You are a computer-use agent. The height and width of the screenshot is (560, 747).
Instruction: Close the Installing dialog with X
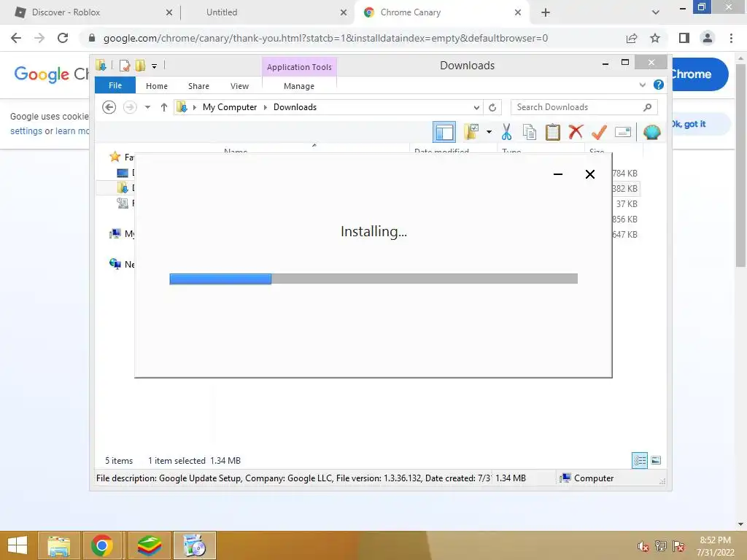coord(589,174)
